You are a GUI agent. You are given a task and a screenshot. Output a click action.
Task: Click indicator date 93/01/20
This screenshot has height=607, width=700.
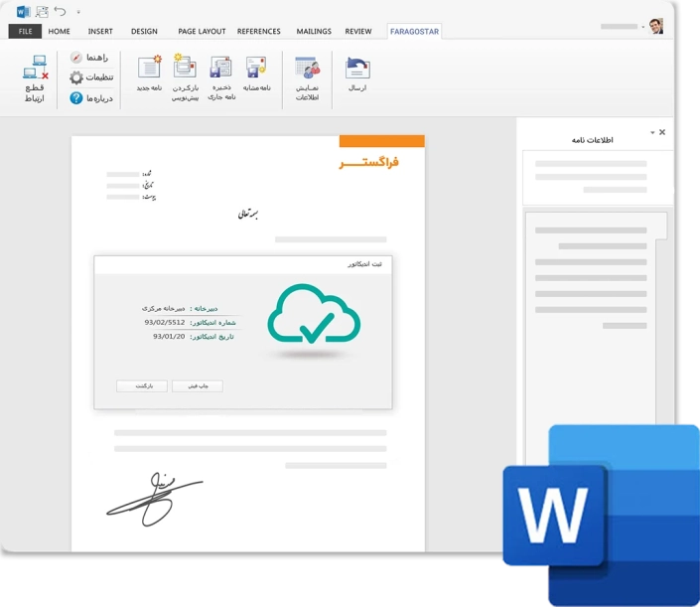169,337
